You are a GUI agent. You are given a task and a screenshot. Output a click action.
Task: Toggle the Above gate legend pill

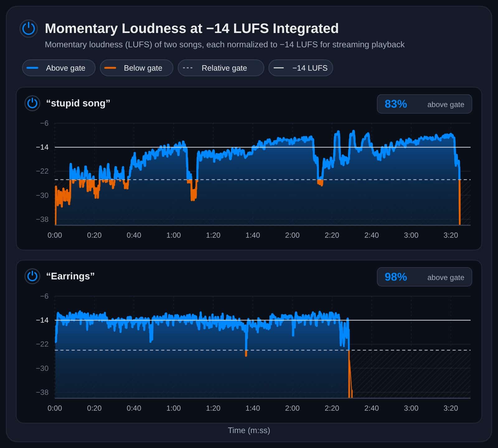(x=59, y=68)
